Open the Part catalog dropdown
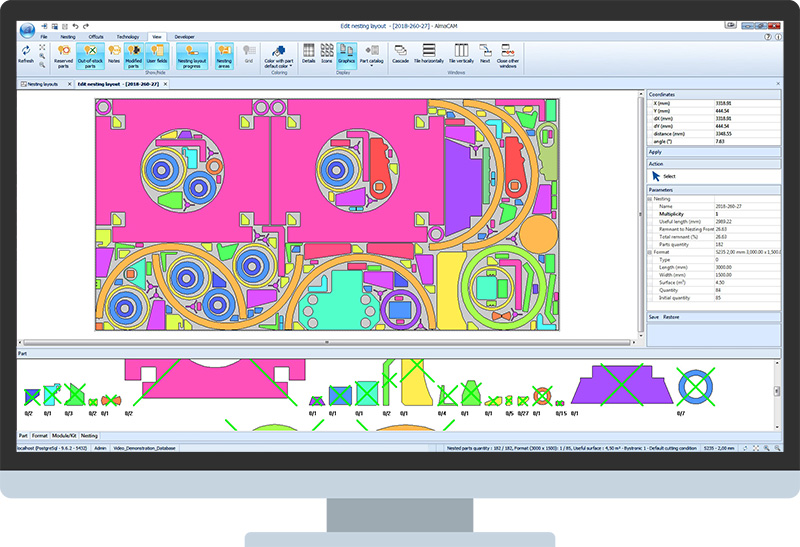Viewport: 800px width, 547px height. pos(372,54)
